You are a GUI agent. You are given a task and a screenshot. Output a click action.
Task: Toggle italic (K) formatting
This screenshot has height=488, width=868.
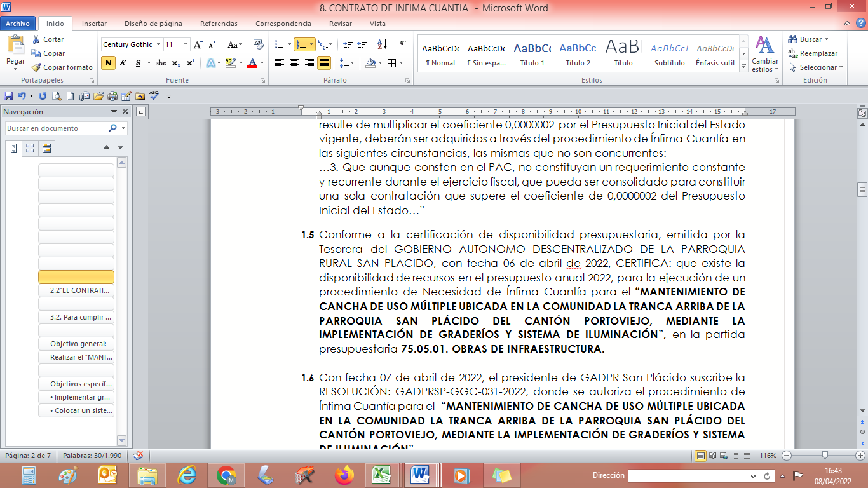pos(123,63)
